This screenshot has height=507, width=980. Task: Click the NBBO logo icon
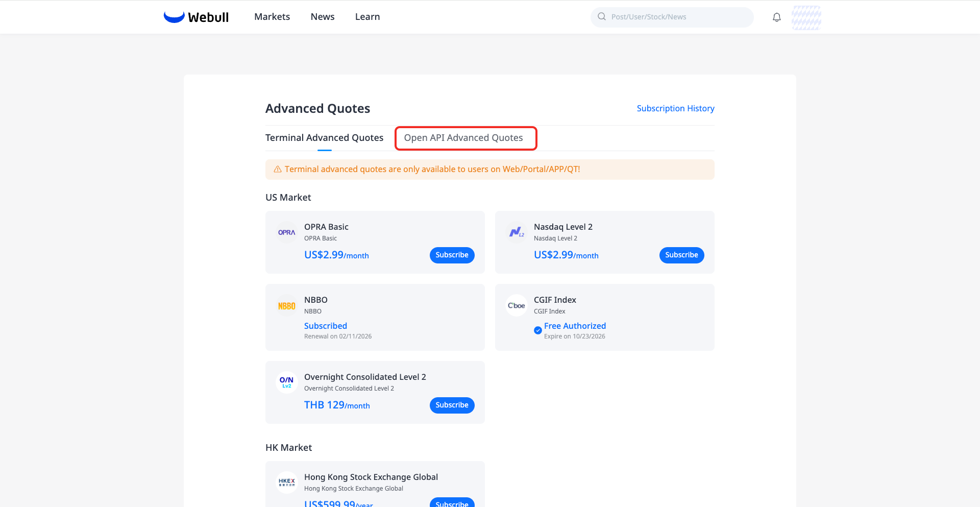point(286,305)
